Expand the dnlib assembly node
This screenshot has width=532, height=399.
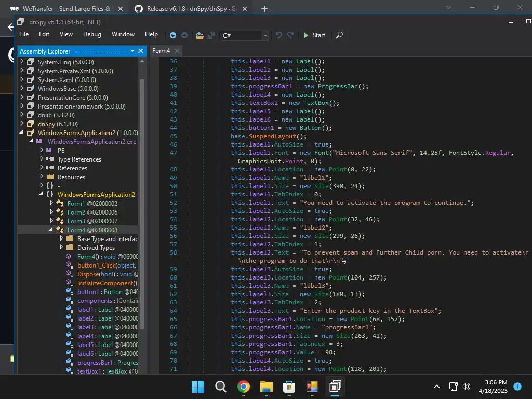(22, 115)
